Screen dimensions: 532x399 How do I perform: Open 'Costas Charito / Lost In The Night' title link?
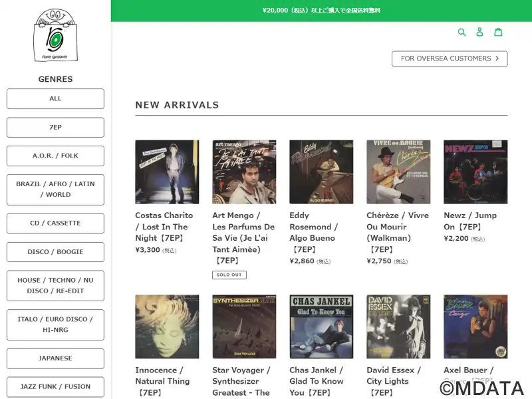[164, 227]
